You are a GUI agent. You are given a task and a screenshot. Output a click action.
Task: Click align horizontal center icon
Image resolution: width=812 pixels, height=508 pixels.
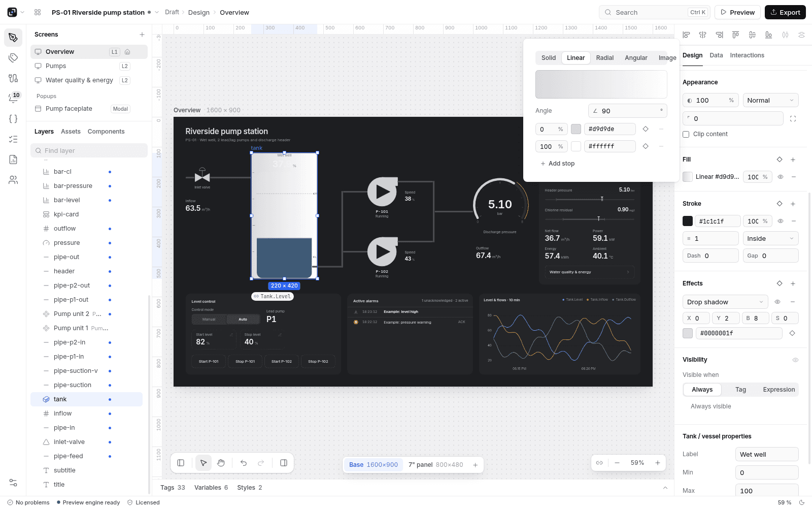[702, 35]
